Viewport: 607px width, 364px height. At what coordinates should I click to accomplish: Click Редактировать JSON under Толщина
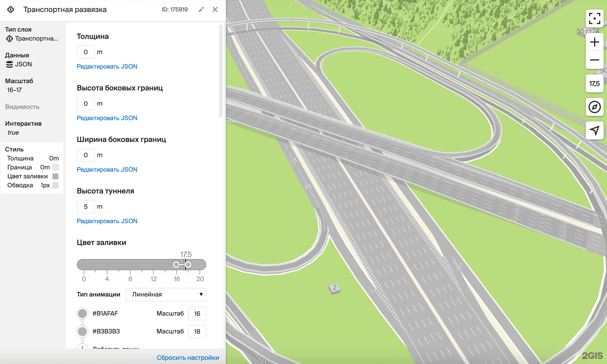[x=107, y=67]
